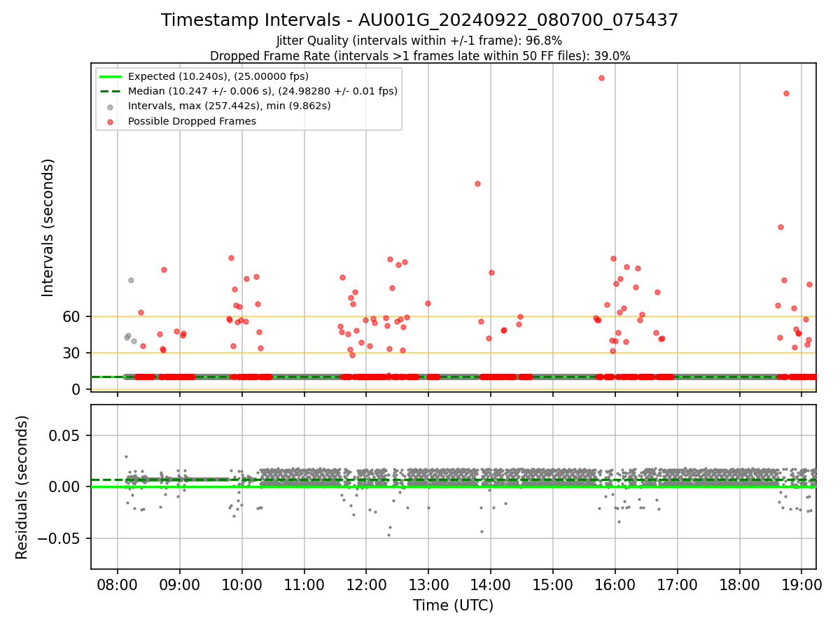Image resolution: width=840 pixels, height=630 pixels.
Task: Click the isolated red point near 13:48
Action: (x=477, y=183)
